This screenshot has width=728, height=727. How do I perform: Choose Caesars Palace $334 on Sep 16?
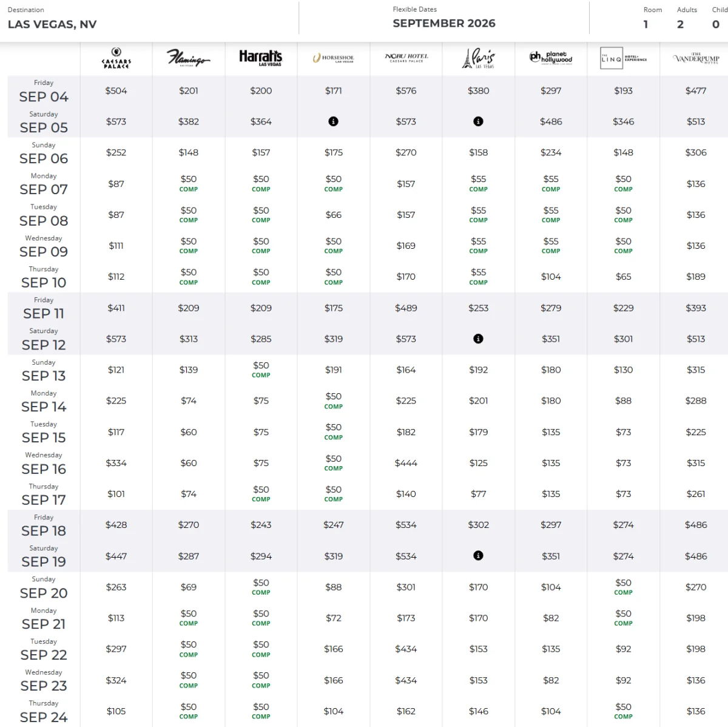click(x=116, y=463)
